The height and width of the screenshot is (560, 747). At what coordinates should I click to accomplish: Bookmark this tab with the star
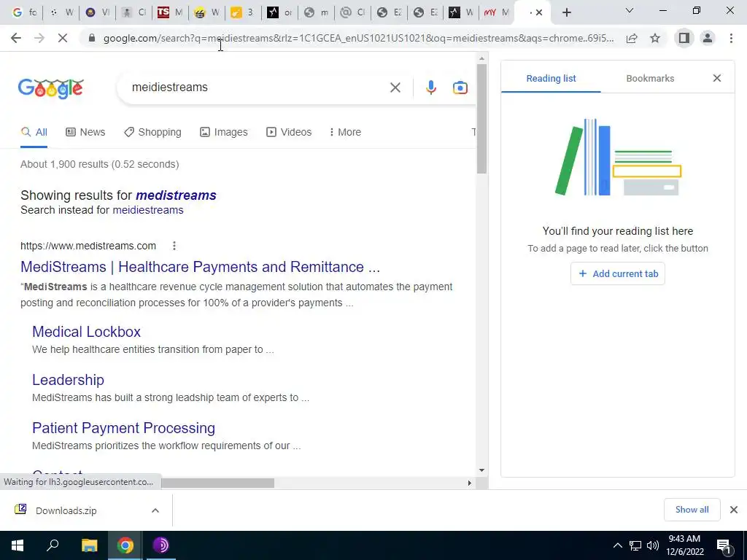[655, 38]
